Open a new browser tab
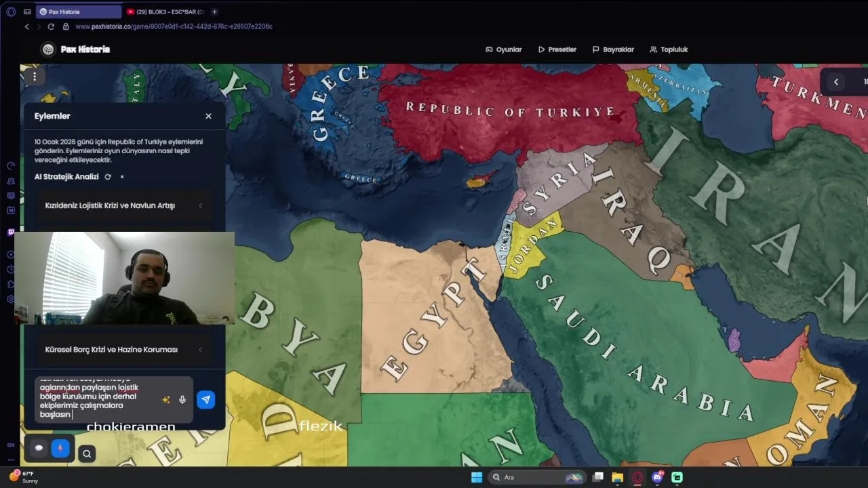The height and width of the screenshot is (488, 868). coord(214,12)
